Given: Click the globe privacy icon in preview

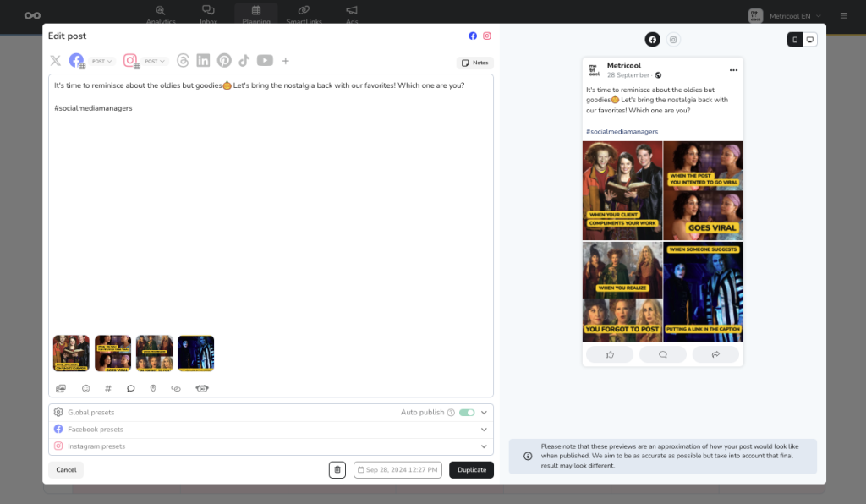Looking at the screenshot, I should 658,75.
